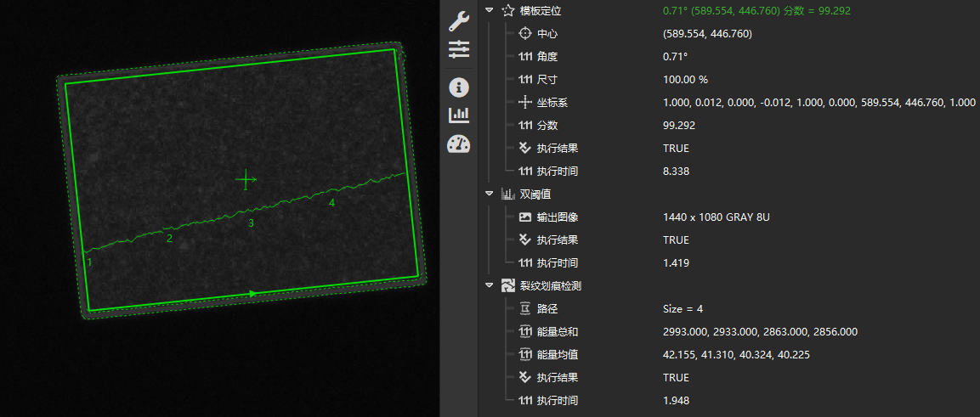Click crack segment label 3 in image

tap(251, 223)
